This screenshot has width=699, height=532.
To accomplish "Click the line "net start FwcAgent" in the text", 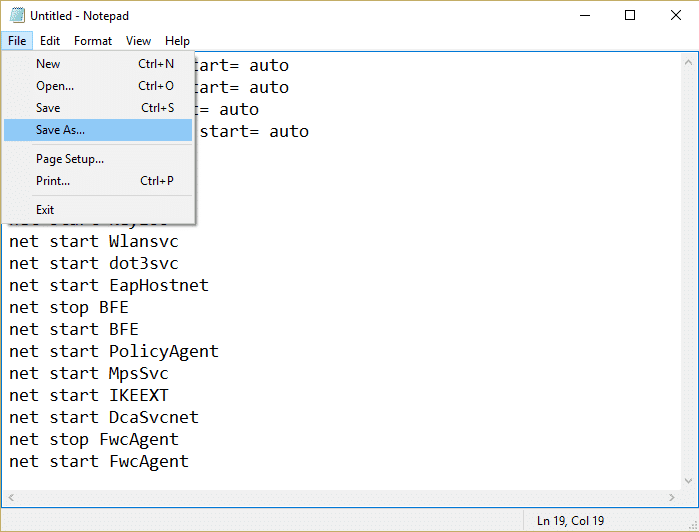I will click(x=99, y=461).
